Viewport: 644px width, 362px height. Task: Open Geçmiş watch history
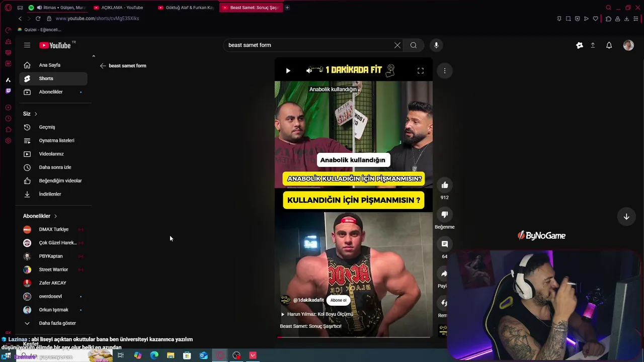pyautogui.click(x=53, y=127)
